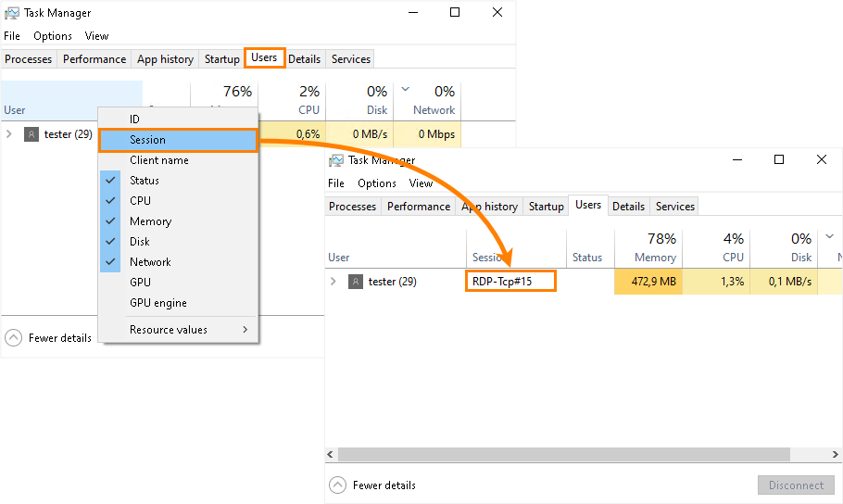Sort by User column header in right window
This screenshot has width=843, height=504.
[x=396, y=249]
